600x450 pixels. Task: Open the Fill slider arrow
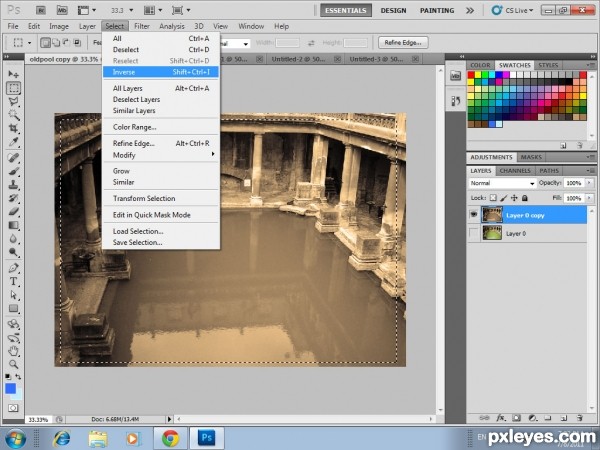[589, 198]
